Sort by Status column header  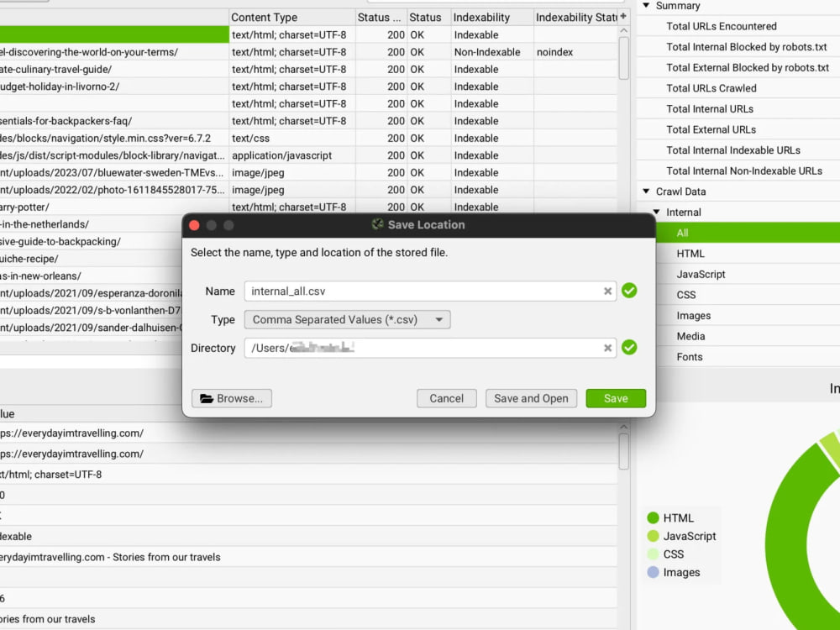(429, 17)
